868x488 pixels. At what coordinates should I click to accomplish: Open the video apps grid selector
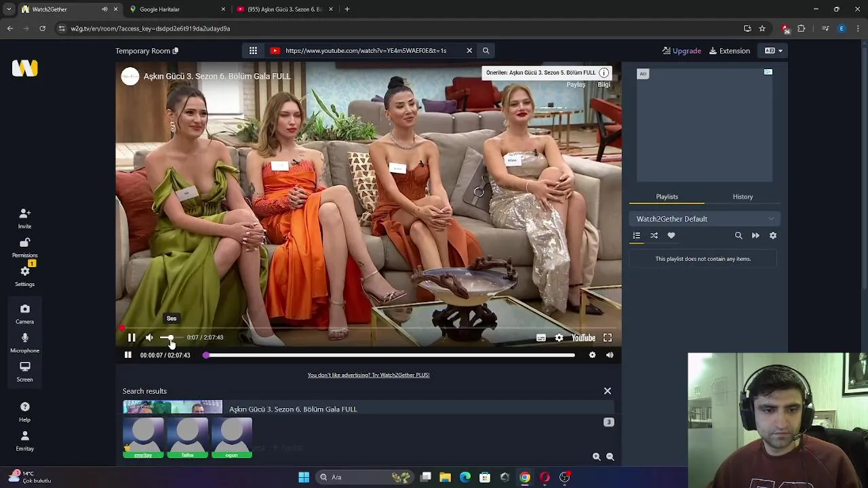point(253,51)
